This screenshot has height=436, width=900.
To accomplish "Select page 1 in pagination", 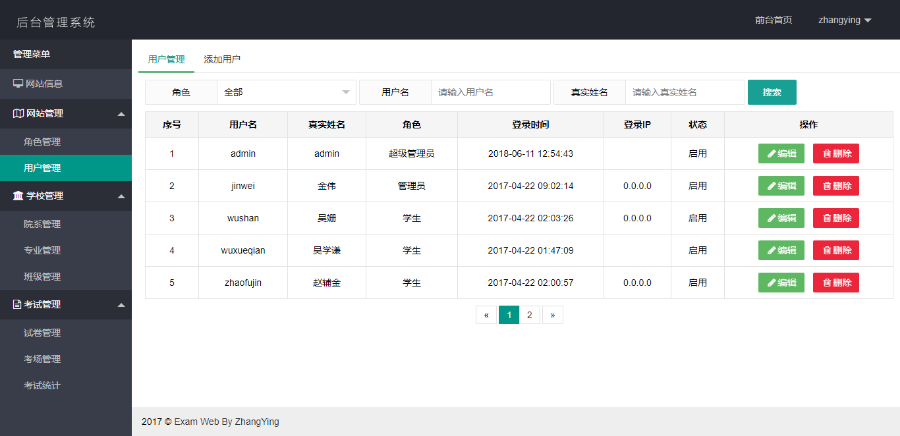I will 509,315.
